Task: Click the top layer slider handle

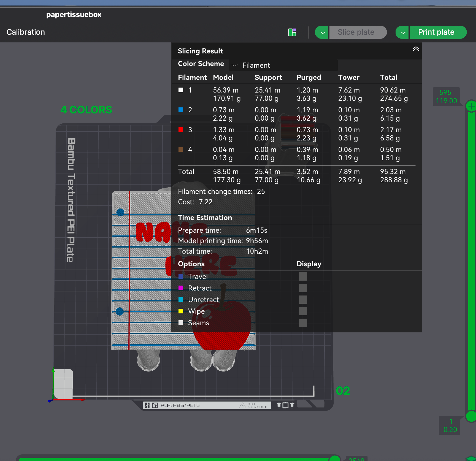Action: coord(471,106)
